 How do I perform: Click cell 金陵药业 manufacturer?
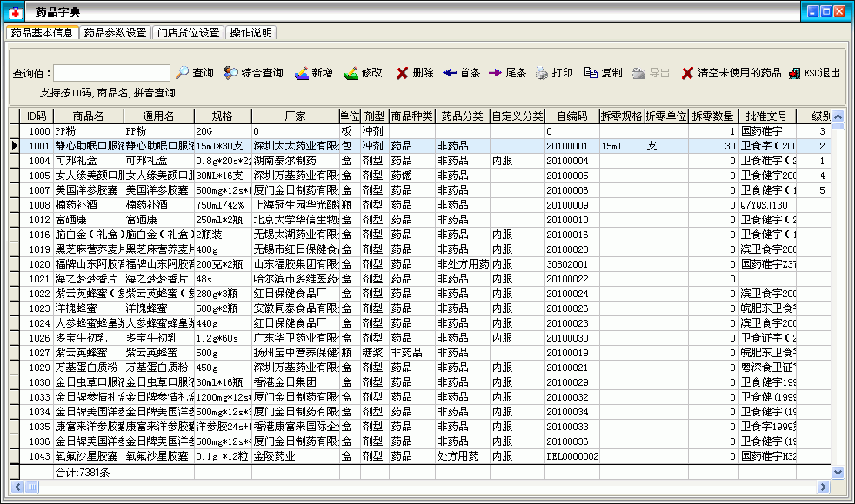click(x=295, y=456)
